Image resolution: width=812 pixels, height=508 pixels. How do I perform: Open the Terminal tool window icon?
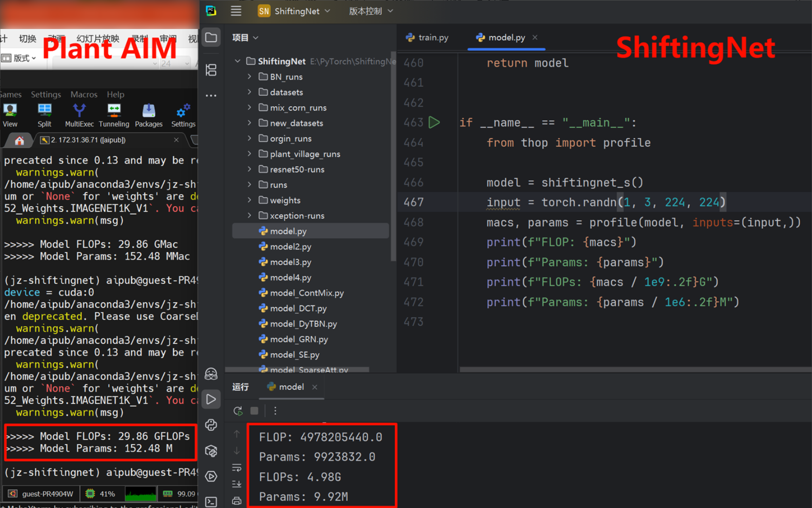(x=211, y=501)
